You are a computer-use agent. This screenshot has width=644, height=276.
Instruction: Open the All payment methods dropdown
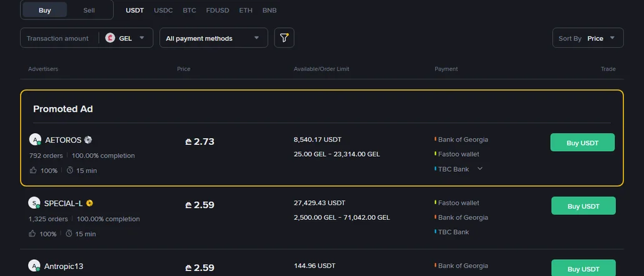coord(214,37)
